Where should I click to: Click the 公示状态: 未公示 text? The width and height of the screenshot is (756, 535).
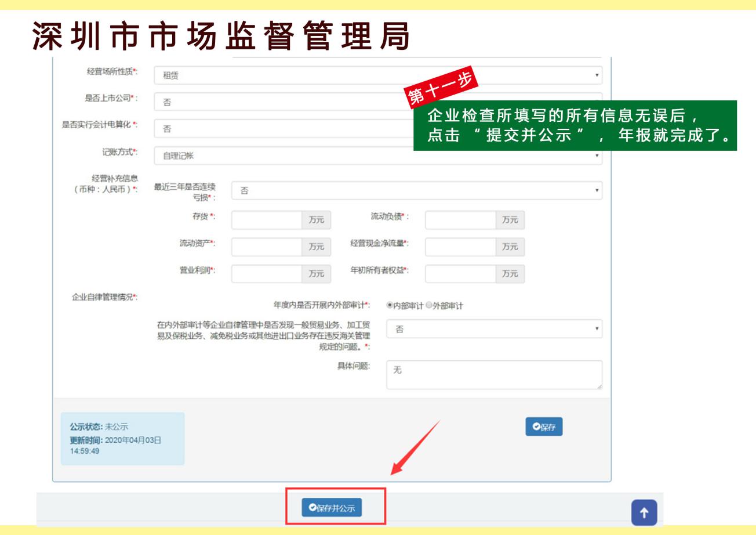point(99,427)
